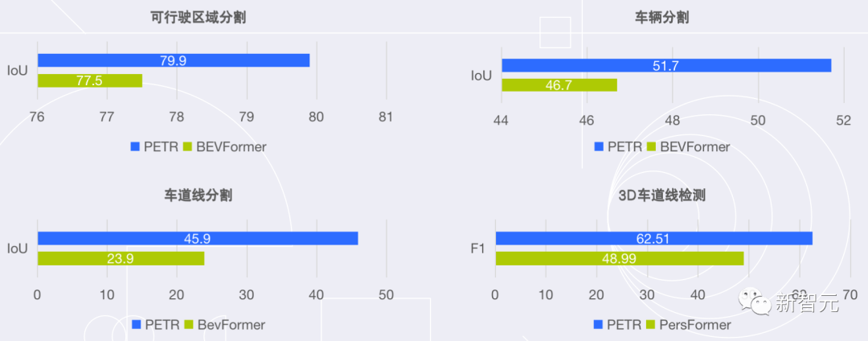868x341 pixels.
Task: Select the blue 79.9 PETR bar
Action: point(173,60)
